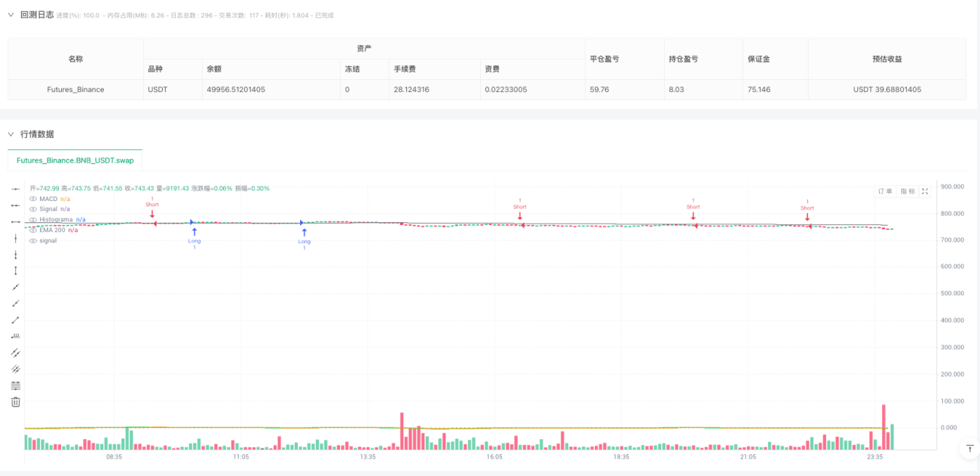Screen dimensions: 980x476
Task: Click the tallest red volume bar near 23:35
Action: point(884,427)
